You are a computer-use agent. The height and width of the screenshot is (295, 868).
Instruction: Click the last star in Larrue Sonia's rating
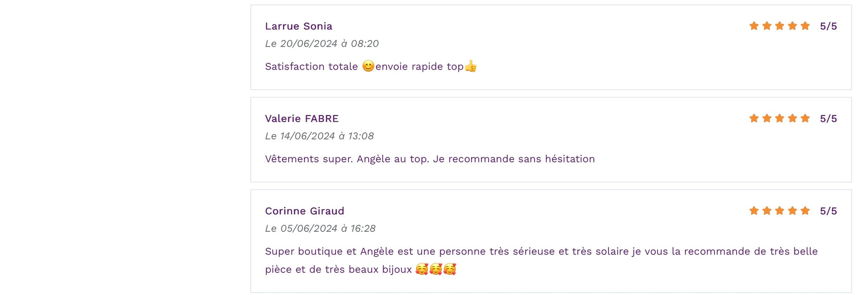point(805,26)
